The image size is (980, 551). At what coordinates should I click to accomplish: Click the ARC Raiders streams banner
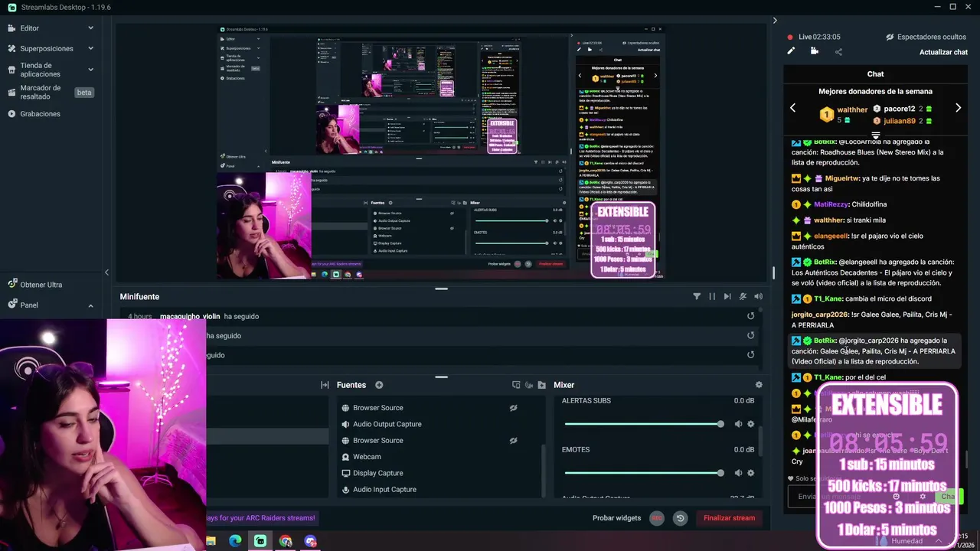tap(261, 518)
